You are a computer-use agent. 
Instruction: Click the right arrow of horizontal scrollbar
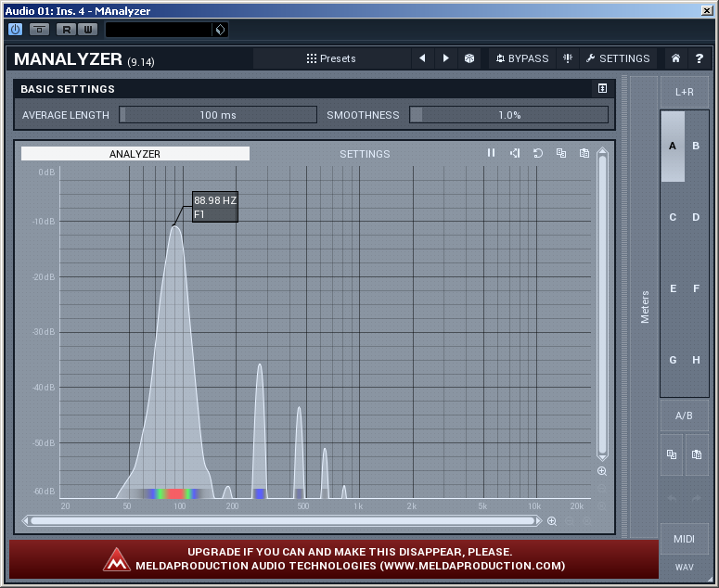click(539, 520)
